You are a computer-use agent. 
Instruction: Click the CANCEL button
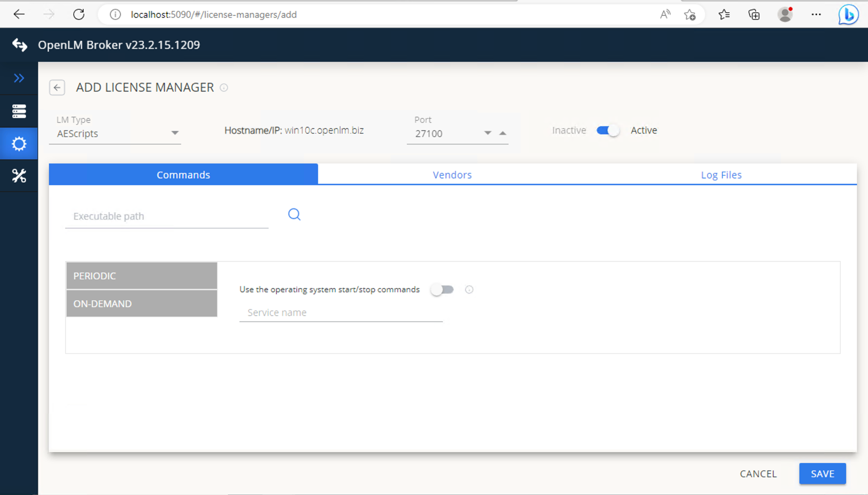tap(758, 473)
